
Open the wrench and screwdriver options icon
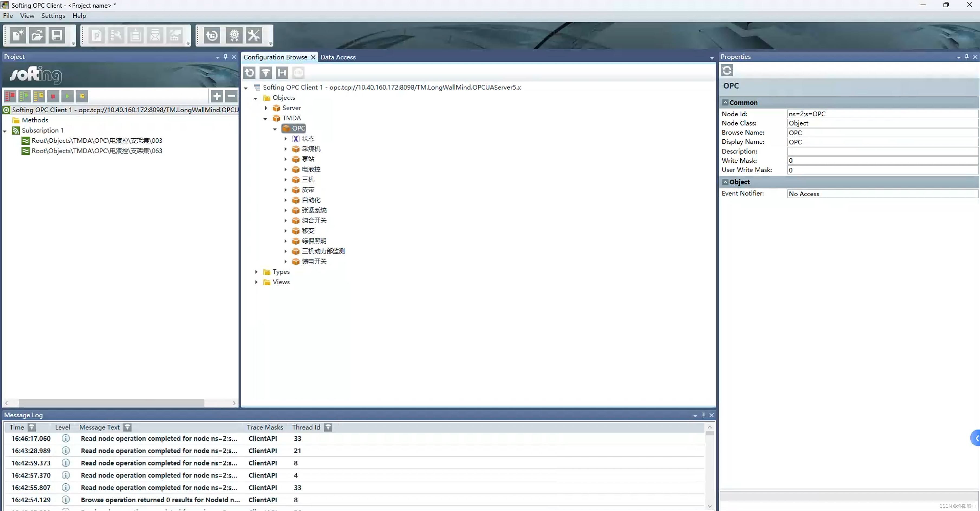254,36
